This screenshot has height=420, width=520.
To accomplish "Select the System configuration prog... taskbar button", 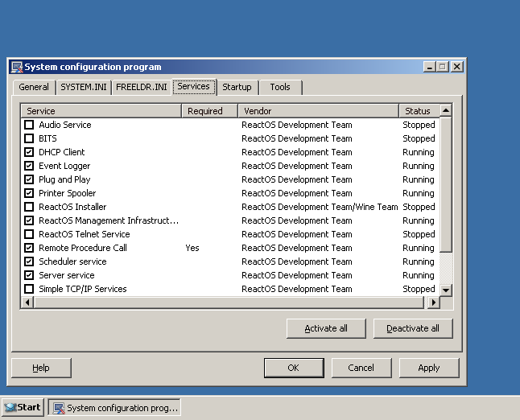I will (115, 407).
